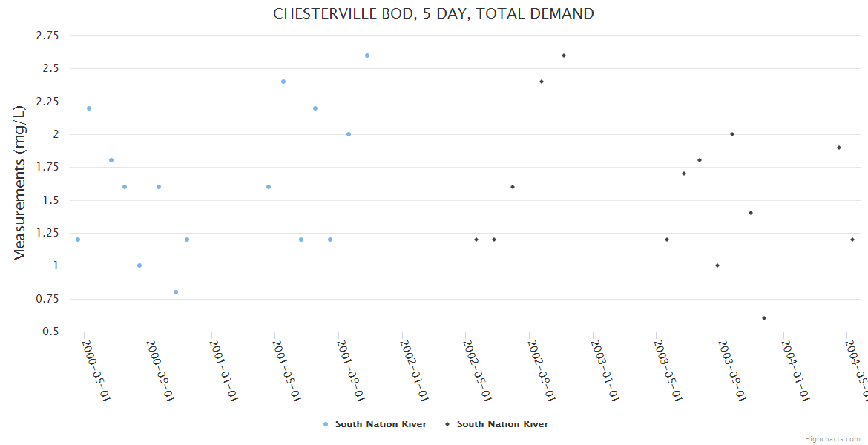The height and width of the screenshot is (445, 868).
Task: Select the blue data point at 2.6 mg/L
Action: 367,56
